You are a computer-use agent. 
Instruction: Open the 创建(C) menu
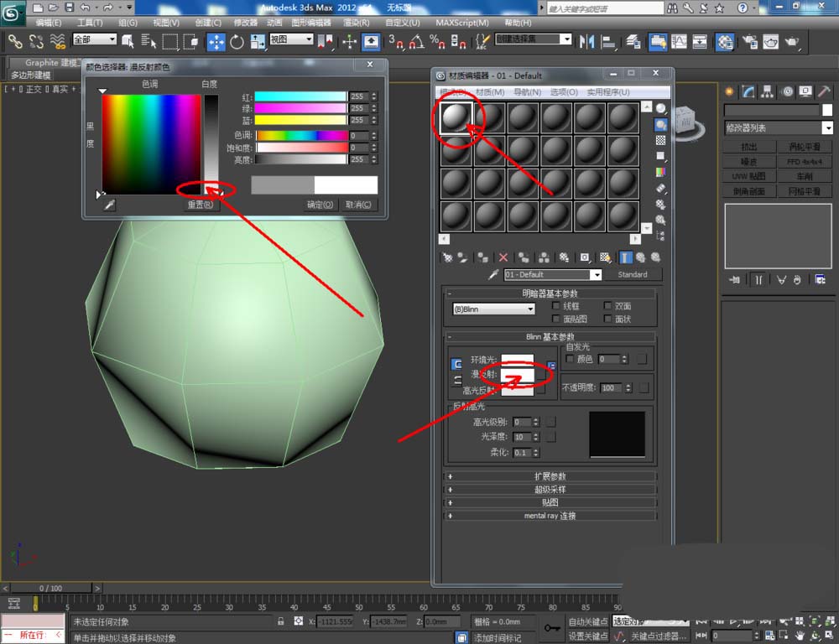pyautogui.click(x=207, y=23)
